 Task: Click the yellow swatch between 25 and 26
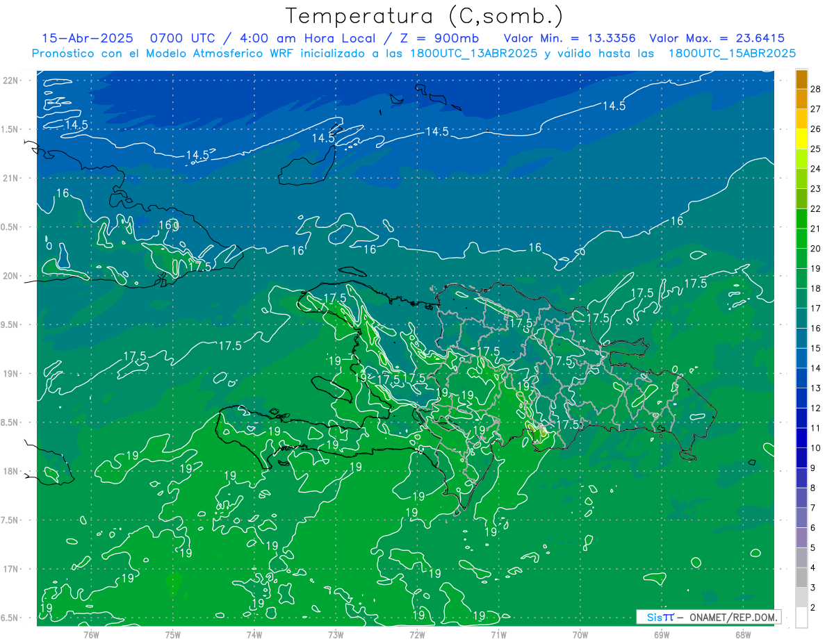coord(801,139)
